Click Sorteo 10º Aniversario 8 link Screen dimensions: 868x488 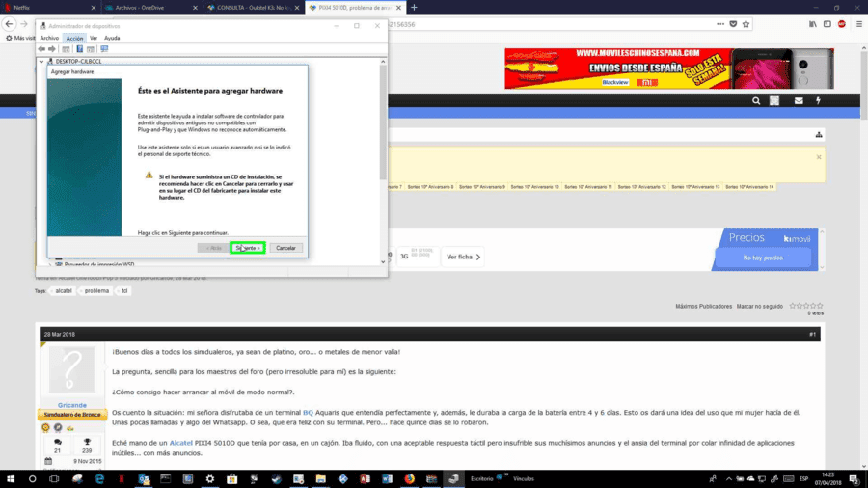coord(430,187)
